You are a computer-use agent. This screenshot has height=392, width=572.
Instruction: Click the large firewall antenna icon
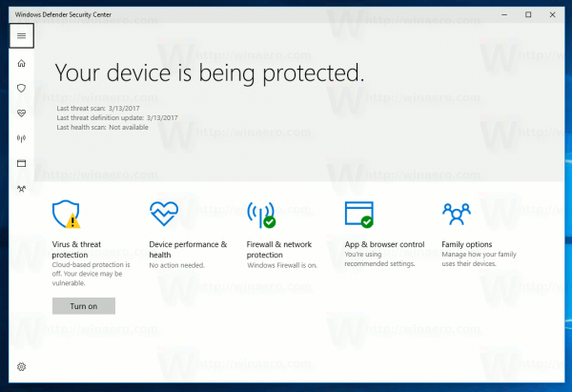pyautogui.click(x=261, y=215)
